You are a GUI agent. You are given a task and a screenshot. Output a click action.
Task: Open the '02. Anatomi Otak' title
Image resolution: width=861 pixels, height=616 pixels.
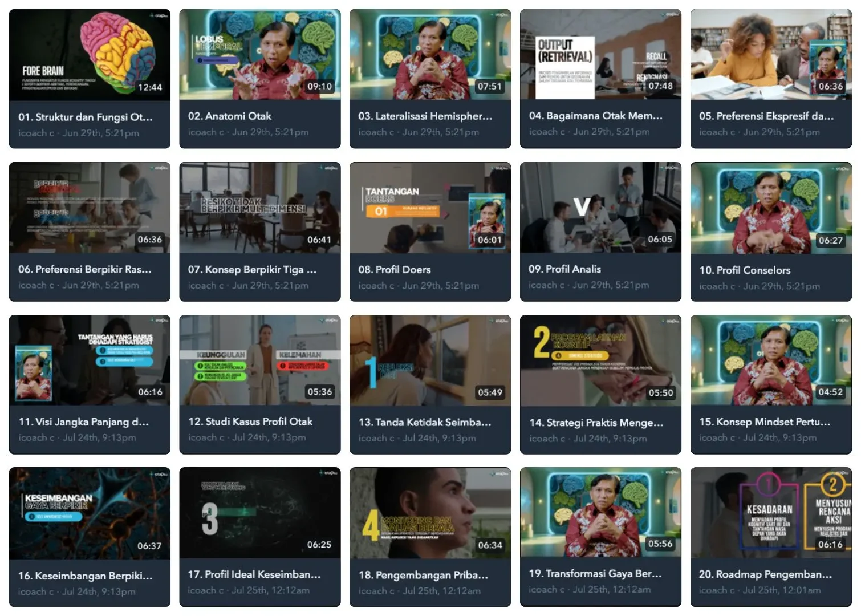click(x=230, y=116)
